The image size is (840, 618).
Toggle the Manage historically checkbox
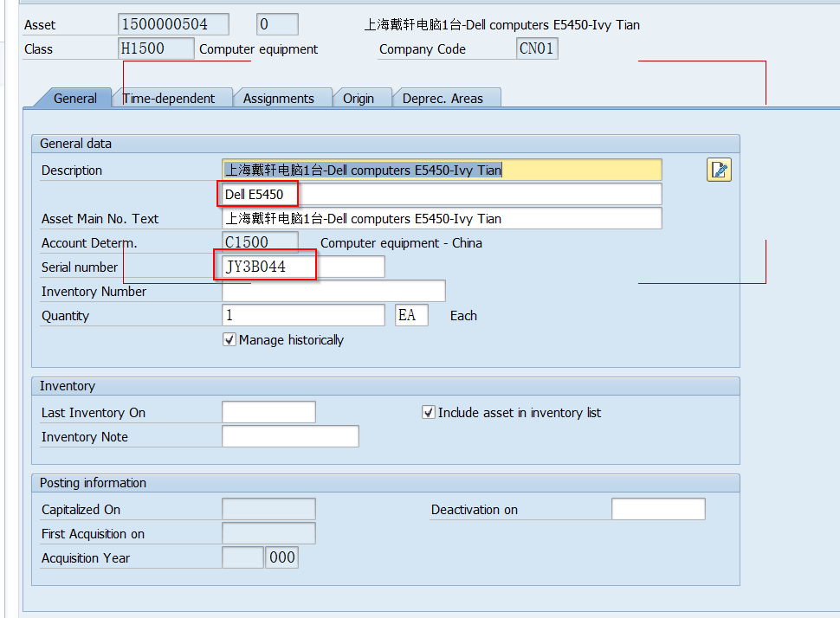pos(229,340)
